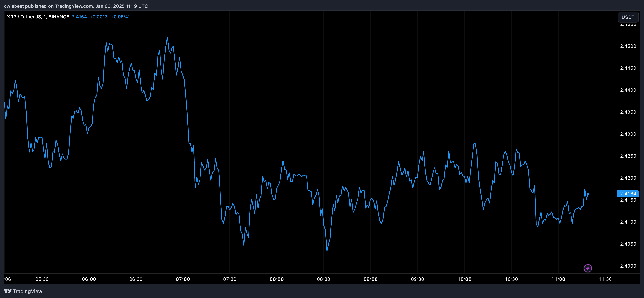Click the 10:00 time axis label
644x298 pixels.
click(464, 279)
